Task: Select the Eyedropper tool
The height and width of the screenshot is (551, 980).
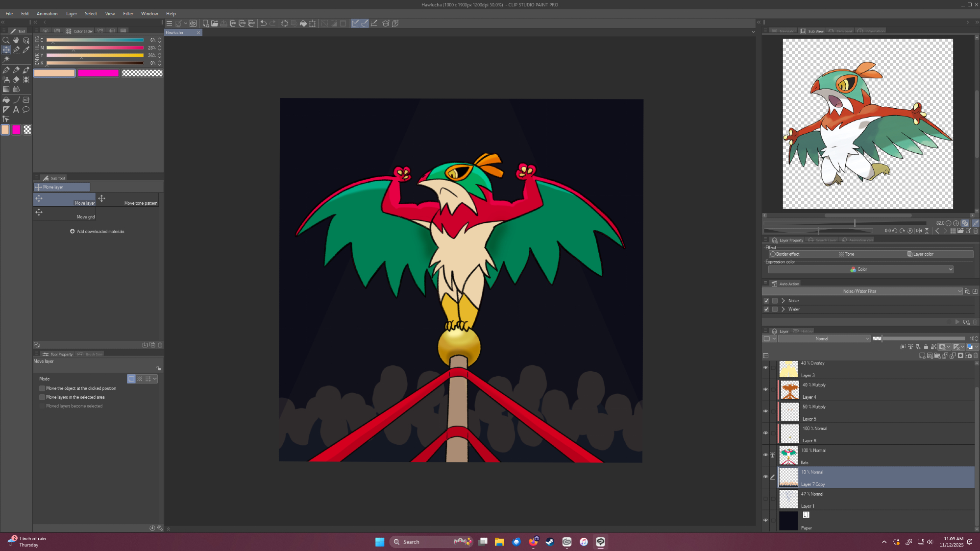Action: (x=26, y=49)
